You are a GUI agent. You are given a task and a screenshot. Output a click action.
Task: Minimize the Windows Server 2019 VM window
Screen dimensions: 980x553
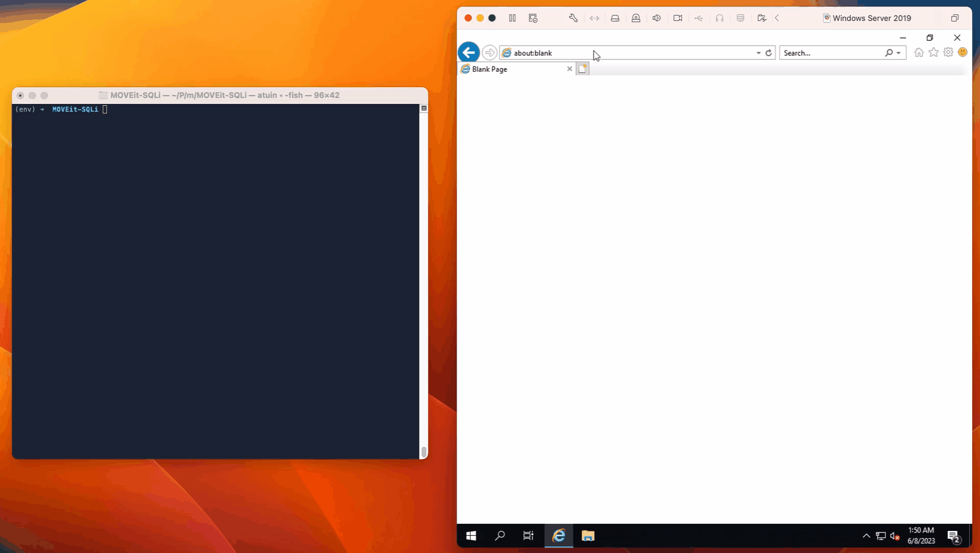[x=480, y=18]
